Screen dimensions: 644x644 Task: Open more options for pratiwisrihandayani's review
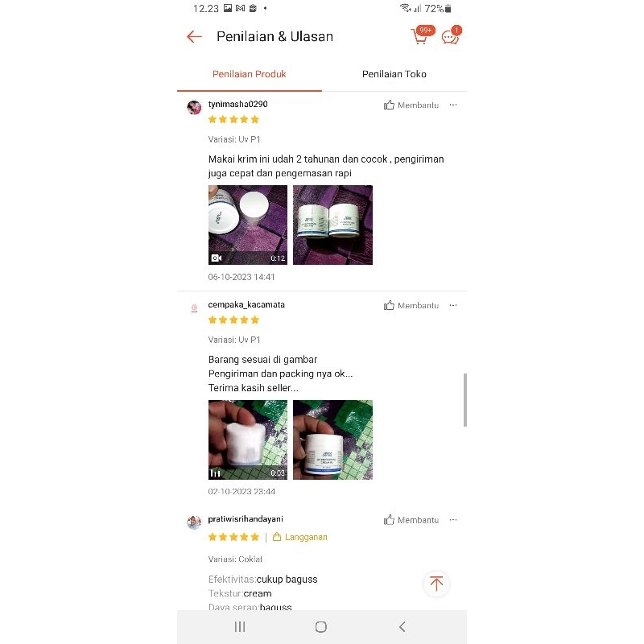[453, 519]
